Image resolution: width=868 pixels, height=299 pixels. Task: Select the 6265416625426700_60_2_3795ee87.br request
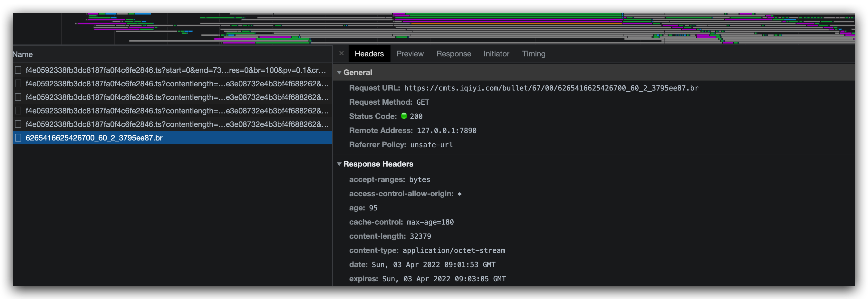tap(172, 138)
